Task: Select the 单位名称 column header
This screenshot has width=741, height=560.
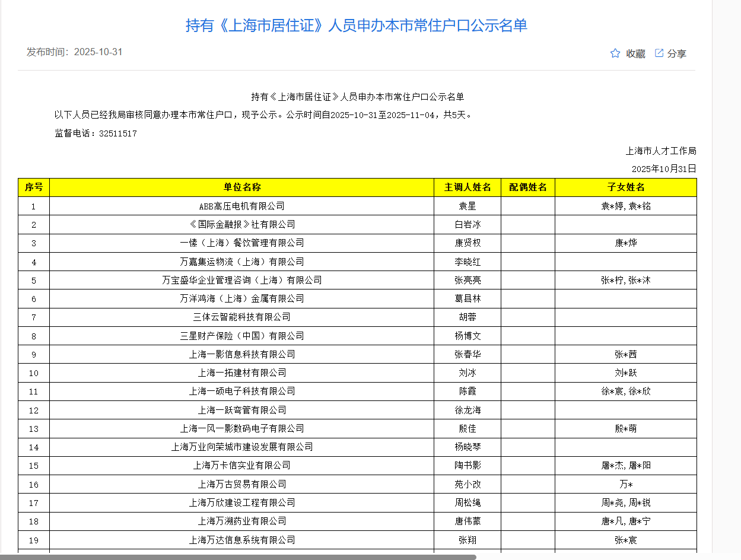Action: [241, 187]
